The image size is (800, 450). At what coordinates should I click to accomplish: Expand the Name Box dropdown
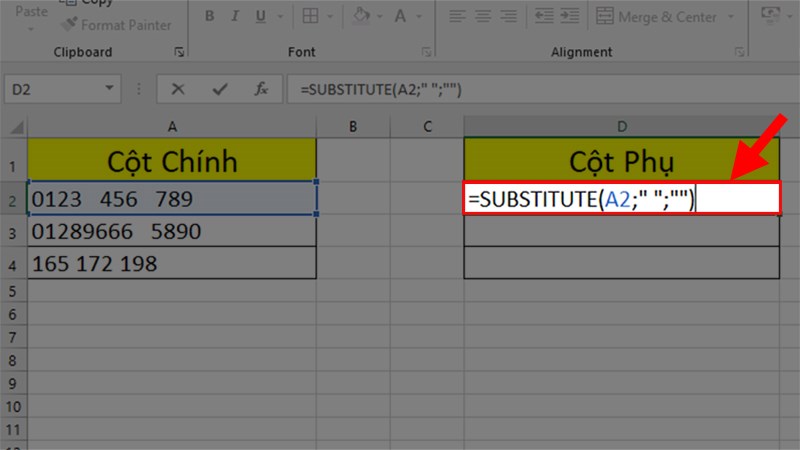(x=110, y=89)
